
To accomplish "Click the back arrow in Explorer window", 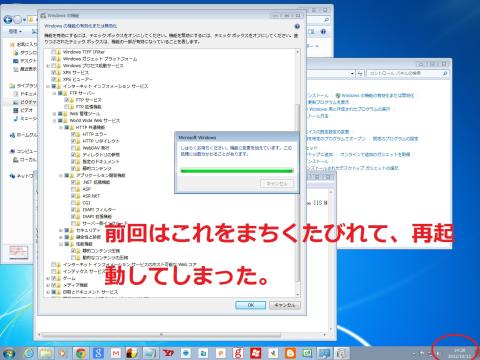I will tap(8, 20).
